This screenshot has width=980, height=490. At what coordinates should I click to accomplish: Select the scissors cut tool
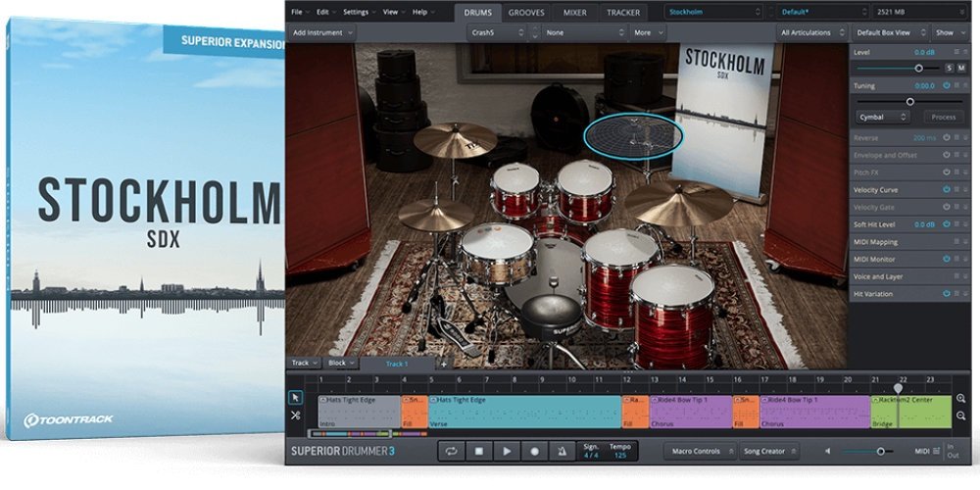tap(296, 416)
